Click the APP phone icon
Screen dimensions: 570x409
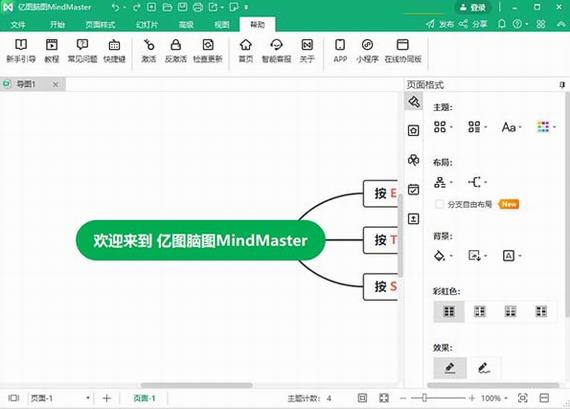[340, 51]
